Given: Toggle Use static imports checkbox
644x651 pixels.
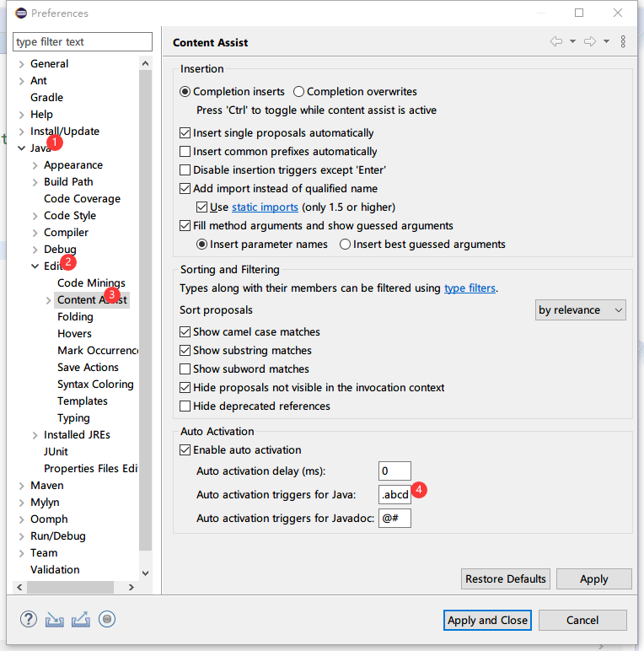Looking at the screenshot, I should pos(202,207).
